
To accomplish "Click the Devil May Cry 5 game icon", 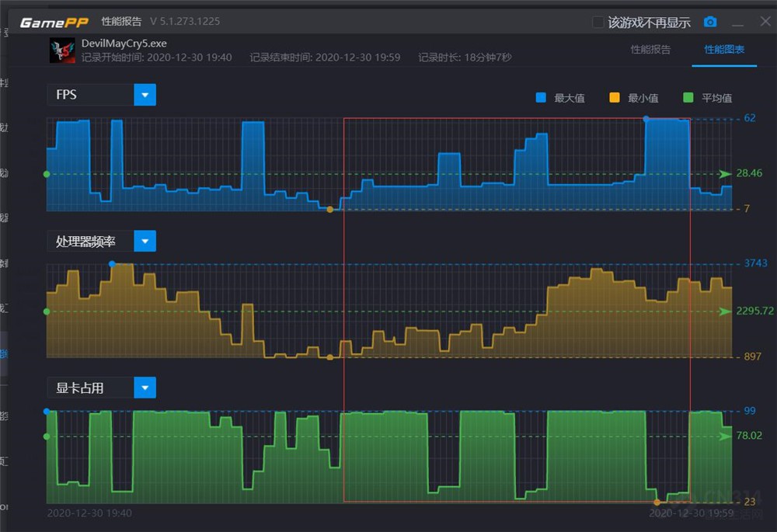I will coord(62,50).
